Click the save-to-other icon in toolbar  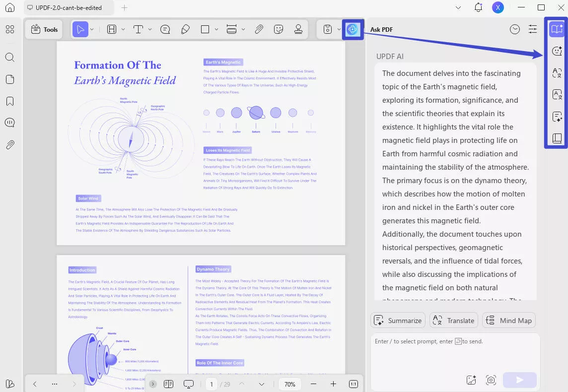[x=328, y=29]
